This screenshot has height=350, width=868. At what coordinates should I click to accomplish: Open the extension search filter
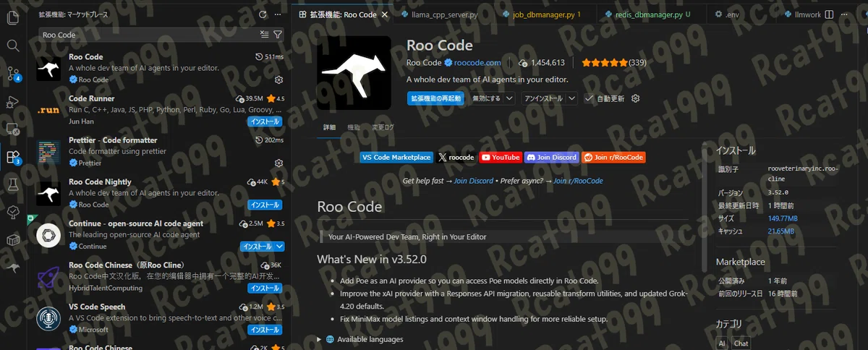(278, 34)
